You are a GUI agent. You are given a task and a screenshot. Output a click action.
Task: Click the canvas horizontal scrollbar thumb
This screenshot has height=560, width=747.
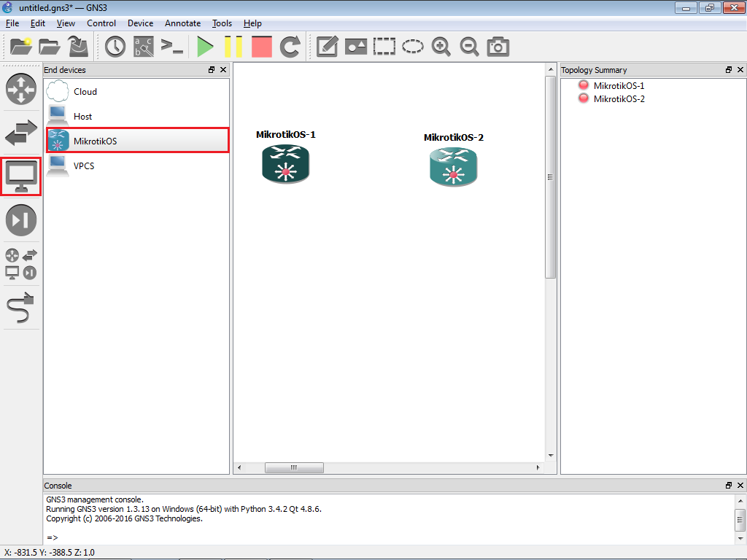294,467
